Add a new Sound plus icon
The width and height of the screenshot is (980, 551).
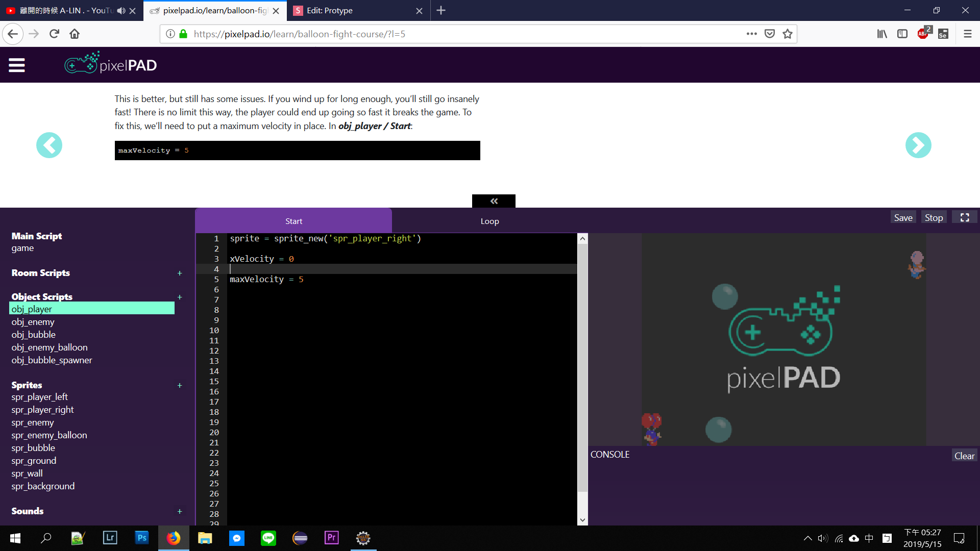coord(180,511)
